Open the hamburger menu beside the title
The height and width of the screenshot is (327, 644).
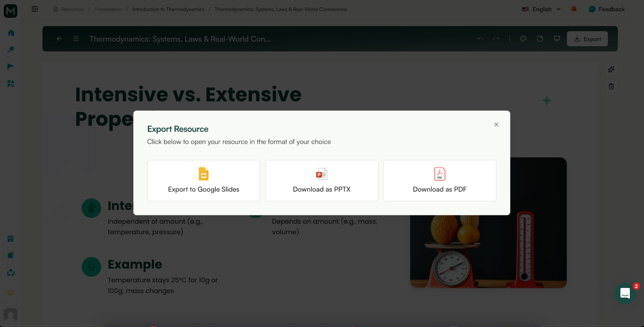click(x=76, y=39)
